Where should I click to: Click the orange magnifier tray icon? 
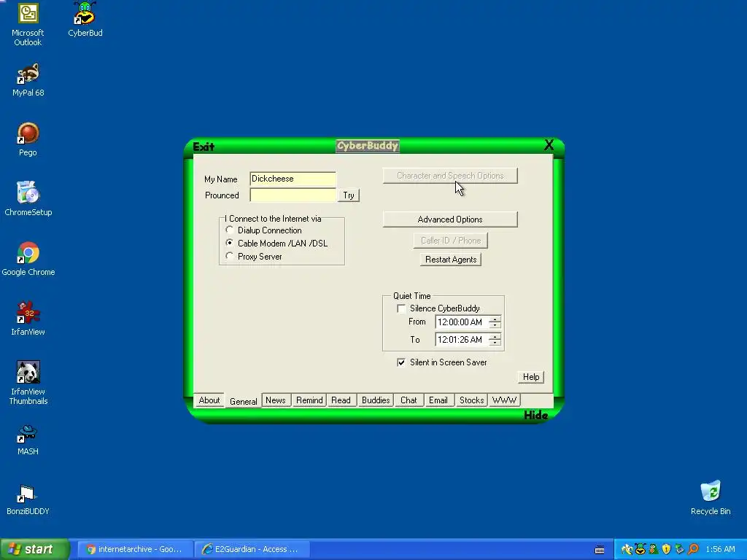693,550
